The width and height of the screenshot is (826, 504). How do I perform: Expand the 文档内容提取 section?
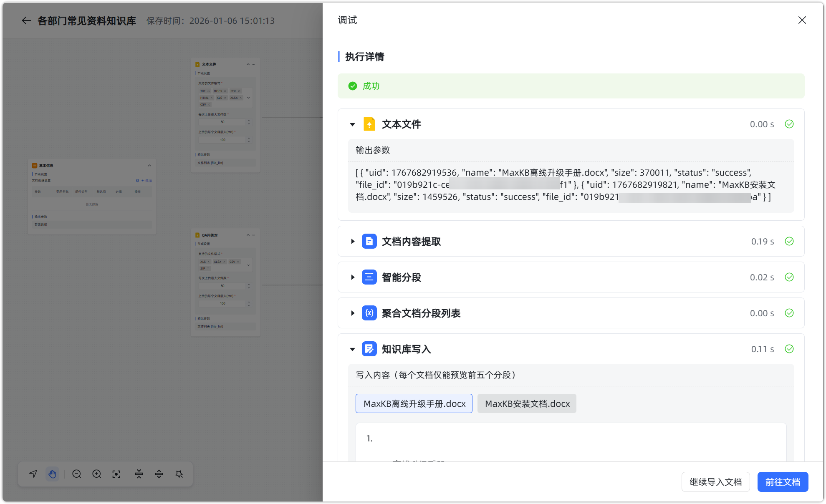click(x=352, y=241)
